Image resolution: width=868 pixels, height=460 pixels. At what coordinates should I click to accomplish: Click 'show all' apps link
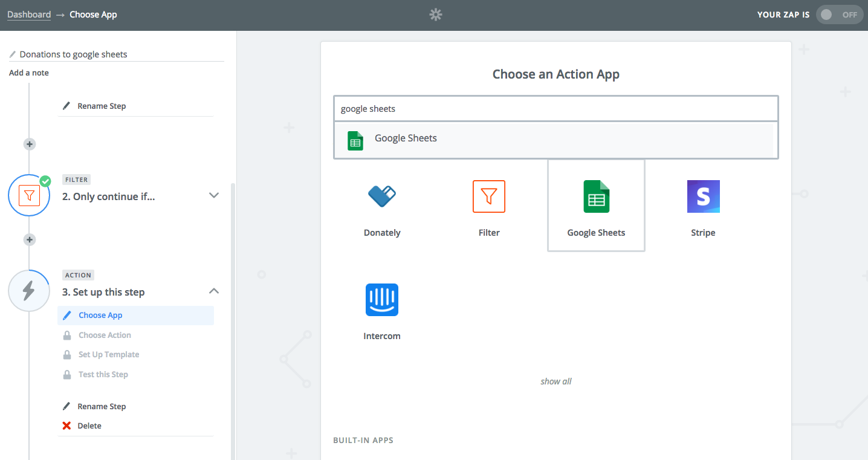556,381
